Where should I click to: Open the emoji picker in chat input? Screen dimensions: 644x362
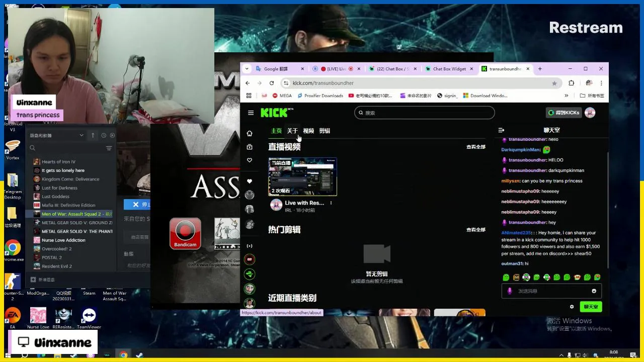point(594,291)
